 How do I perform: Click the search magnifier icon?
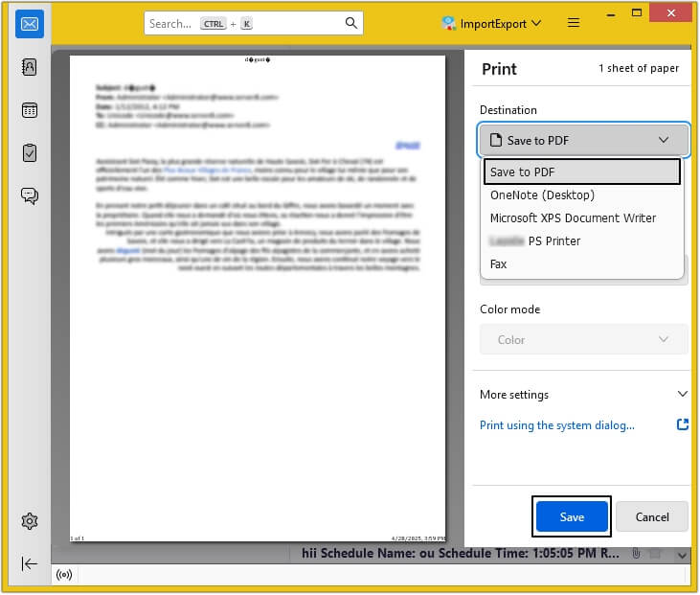coord(351,23)
